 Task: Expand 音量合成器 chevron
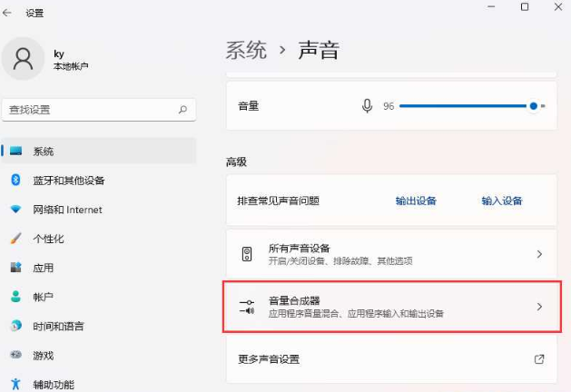[x=539, y=307]
